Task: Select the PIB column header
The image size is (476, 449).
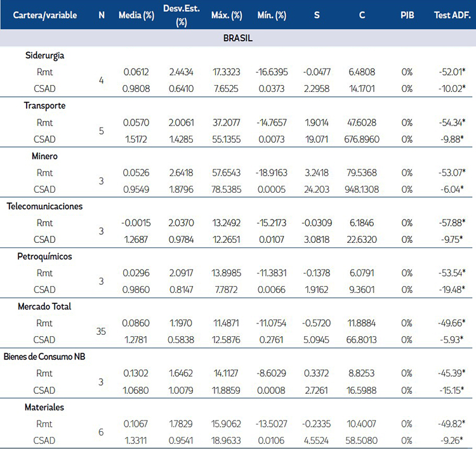Action: point(407,15)
